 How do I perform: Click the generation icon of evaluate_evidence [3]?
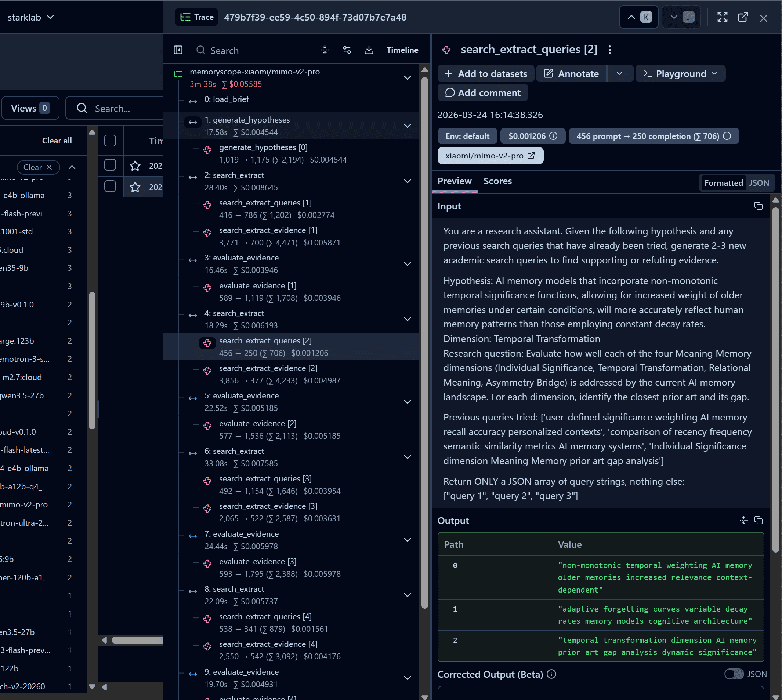[207, 564]
